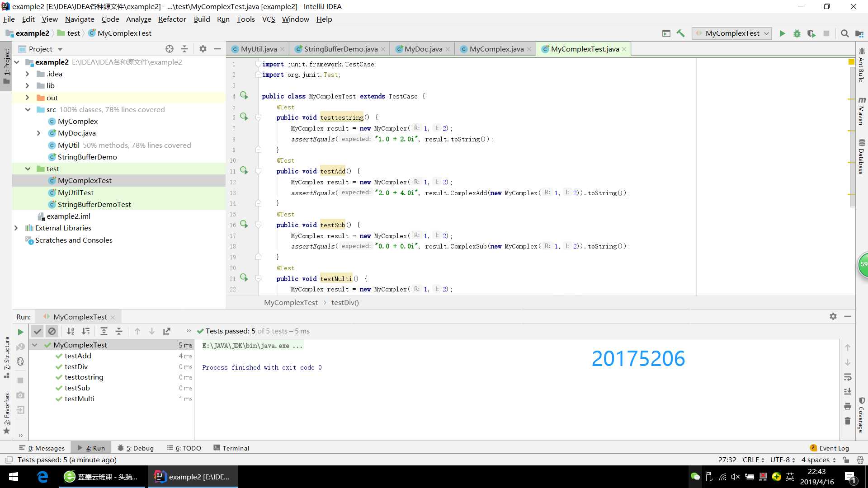Collapse MyComplexTest results node

[35, 345]
